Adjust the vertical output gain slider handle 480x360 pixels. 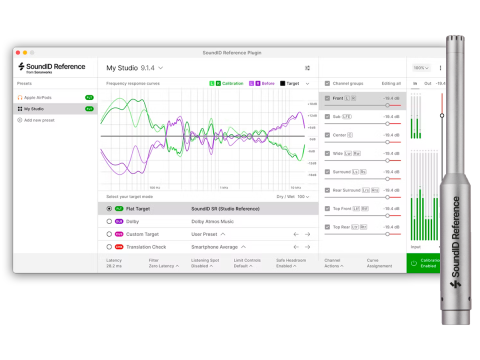point(442,116)
